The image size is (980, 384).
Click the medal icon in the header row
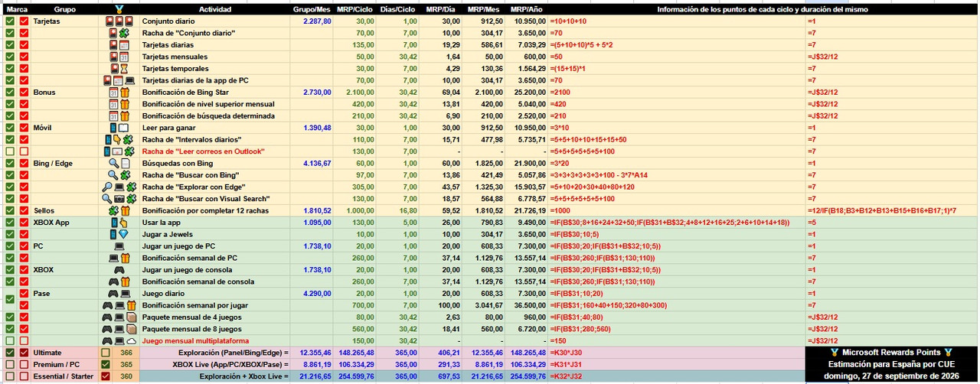119,9
